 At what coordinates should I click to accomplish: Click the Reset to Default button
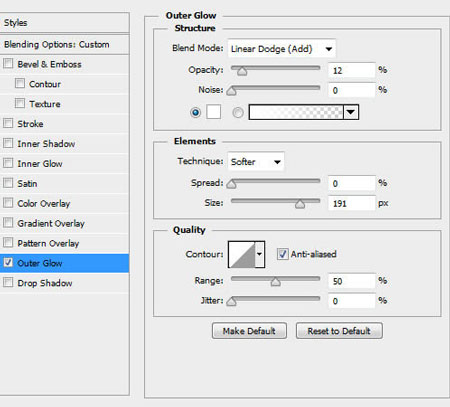pos(339,331)
